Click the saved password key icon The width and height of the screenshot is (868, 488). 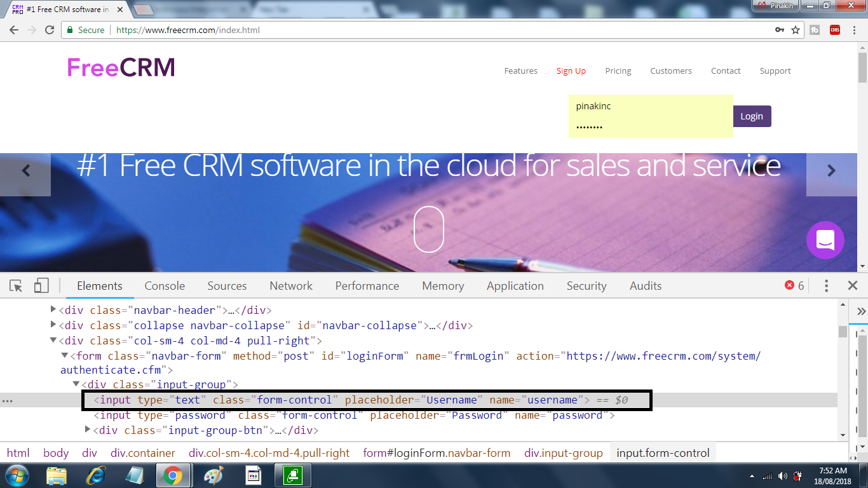click(x=780, y=30)
